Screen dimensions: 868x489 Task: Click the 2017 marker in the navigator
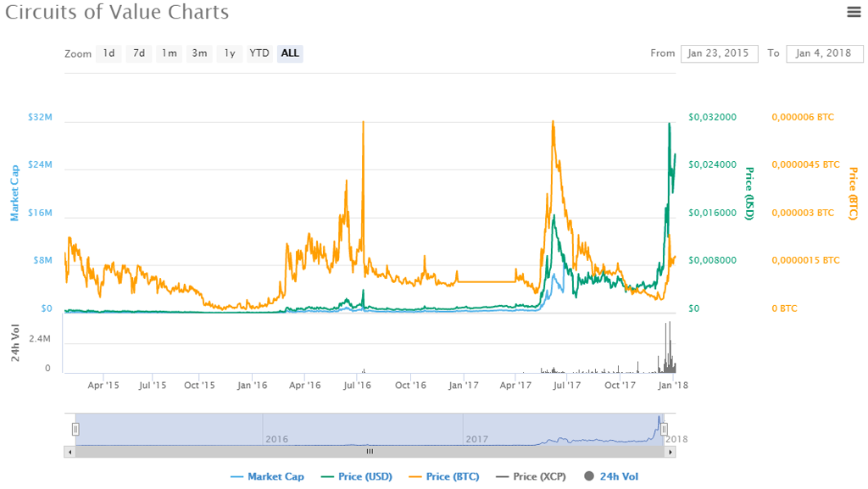476,439
